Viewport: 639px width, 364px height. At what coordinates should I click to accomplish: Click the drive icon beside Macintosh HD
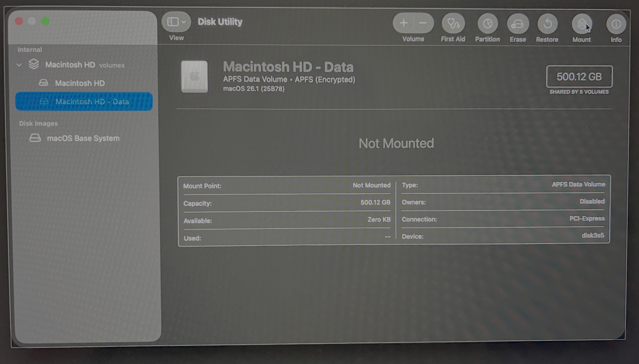44,82
